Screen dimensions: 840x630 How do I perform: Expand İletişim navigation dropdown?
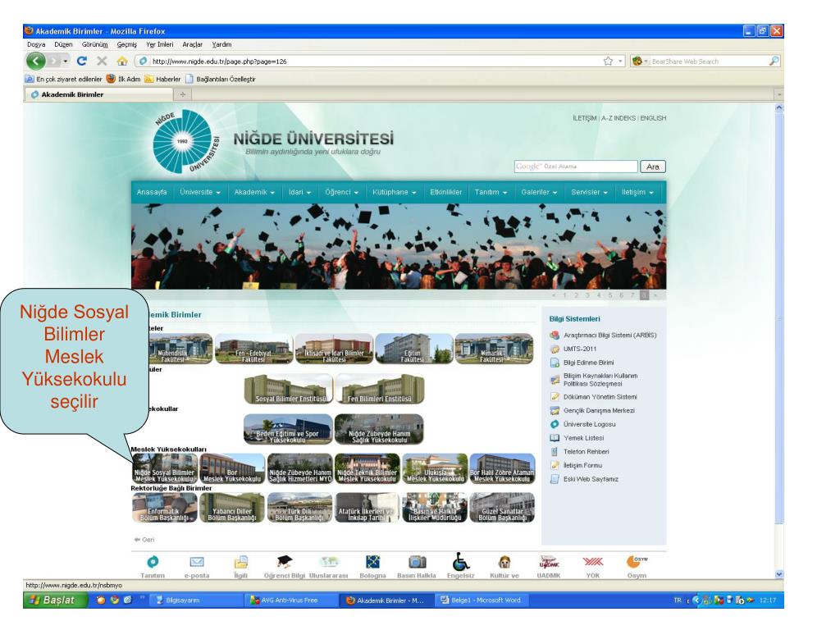coord(637,192)
